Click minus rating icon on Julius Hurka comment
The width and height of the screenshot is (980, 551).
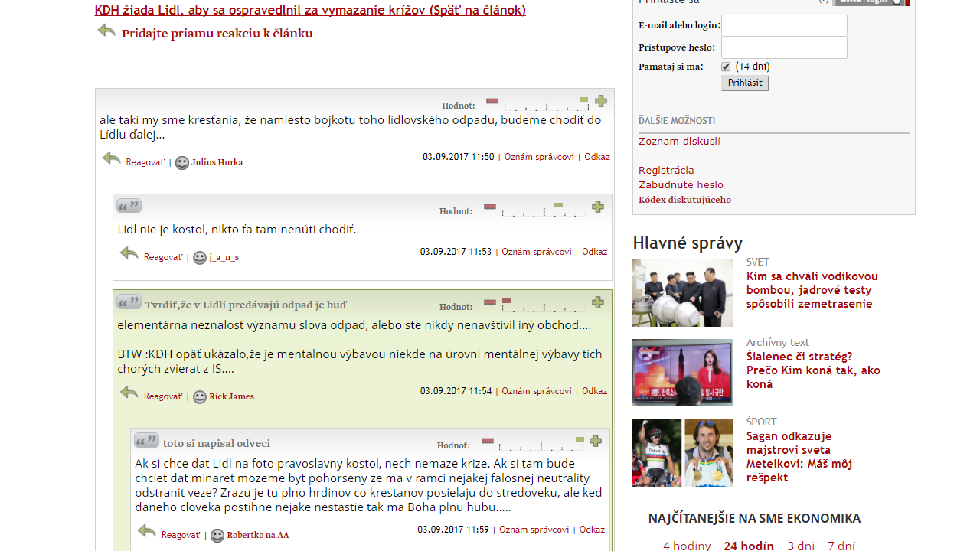click(x=492, y=101)
